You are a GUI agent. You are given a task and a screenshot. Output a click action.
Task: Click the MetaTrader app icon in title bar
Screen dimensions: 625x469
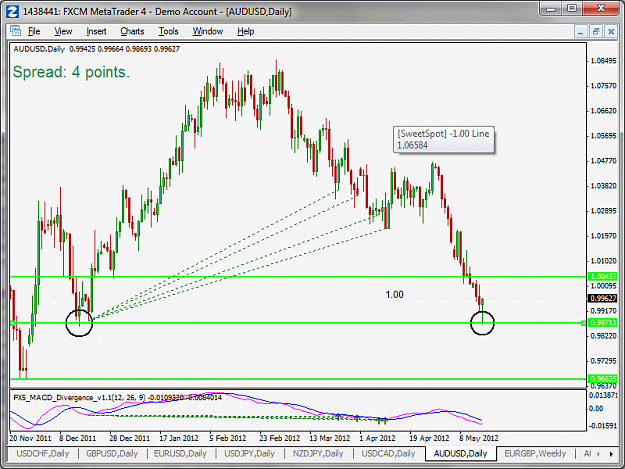point(12,12)
